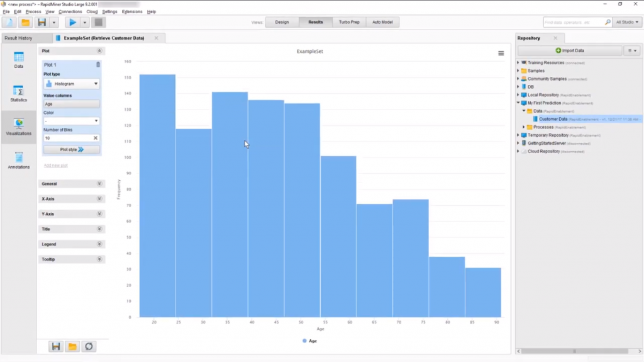
Task: Expand the Processes folder
Action: (x=524, y=127)
